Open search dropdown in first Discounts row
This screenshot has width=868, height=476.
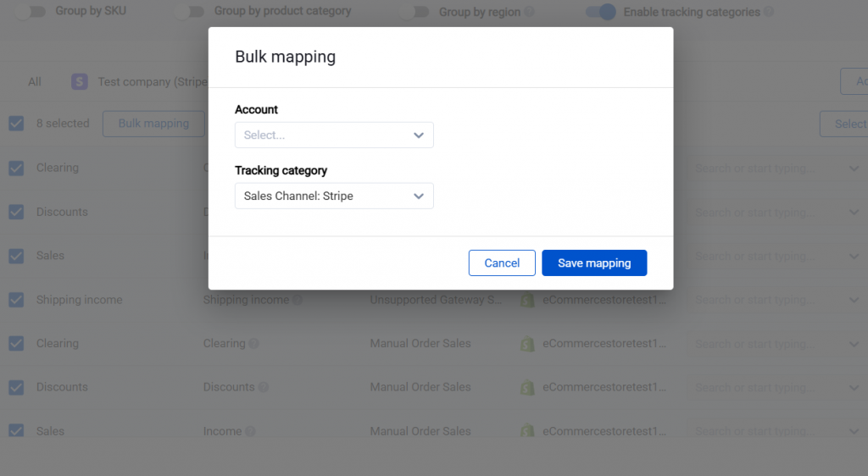777,213
